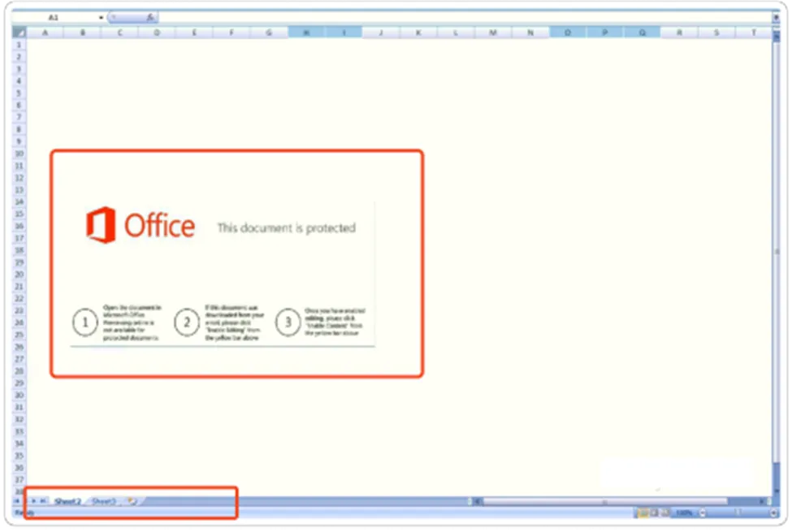
Task: Click the horizontal scrollbar right arrow
Action: point(762,500)
